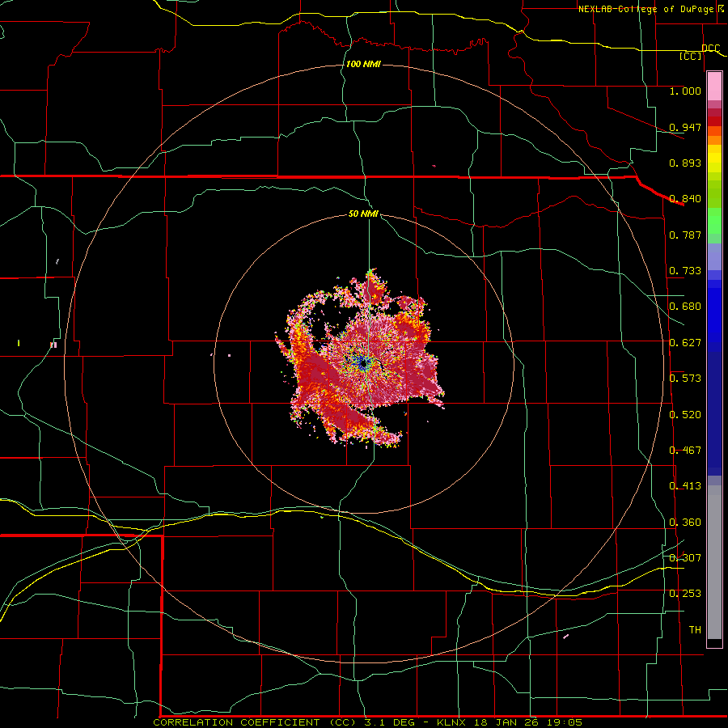
Task: Click the 0.627 legend value
Action: (x=685, y=343)
